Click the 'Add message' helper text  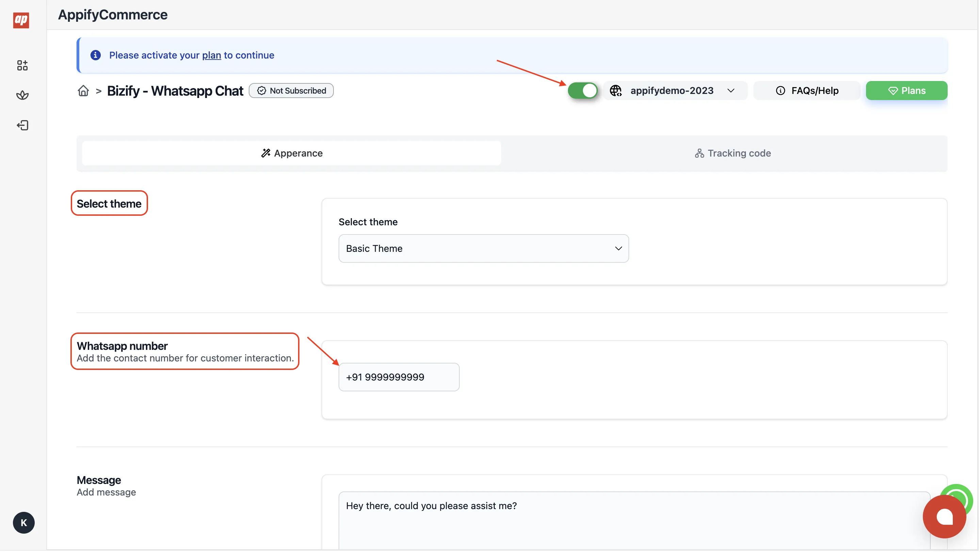pos(107,493)
